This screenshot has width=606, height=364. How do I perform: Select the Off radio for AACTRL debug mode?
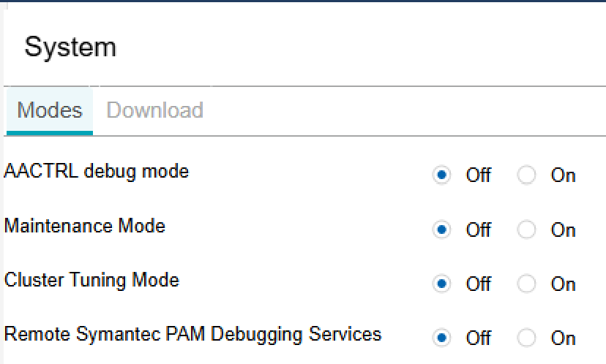pyautogui.click(x=442, y=175)
